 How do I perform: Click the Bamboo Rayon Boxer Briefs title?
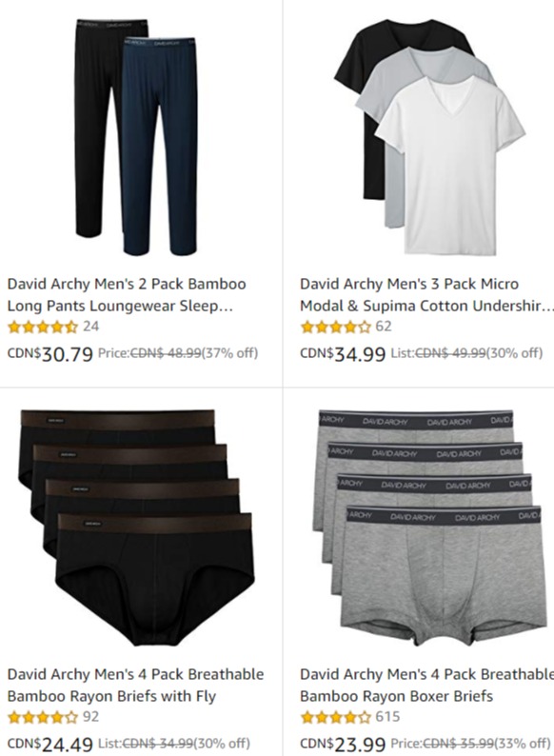(426, 685)
